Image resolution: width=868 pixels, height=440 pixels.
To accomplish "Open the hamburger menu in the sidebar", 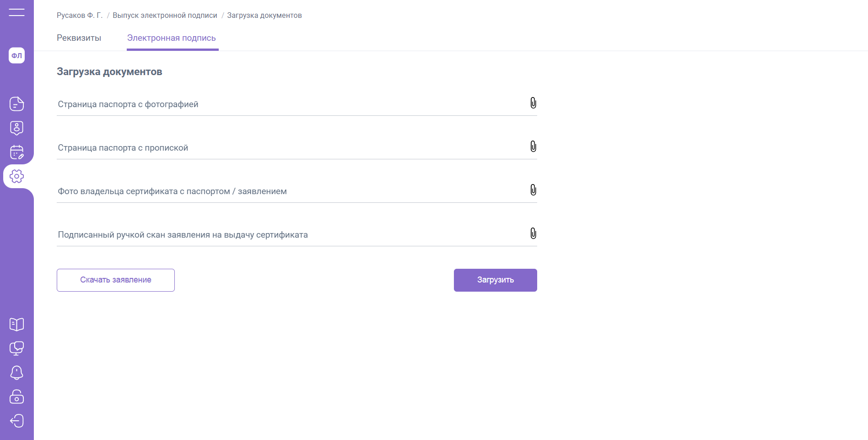I will [x=16, y=12].
